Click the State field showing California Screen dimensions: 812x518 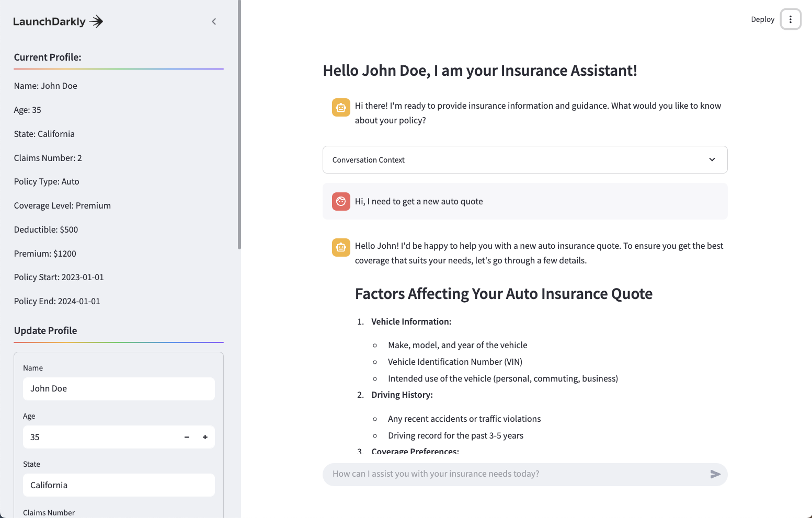[x=119, y=485]
